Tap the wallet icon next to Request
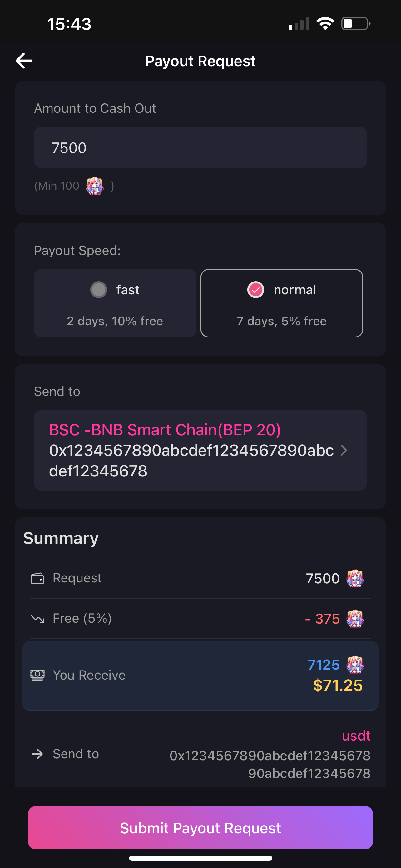 coord(37,579)
